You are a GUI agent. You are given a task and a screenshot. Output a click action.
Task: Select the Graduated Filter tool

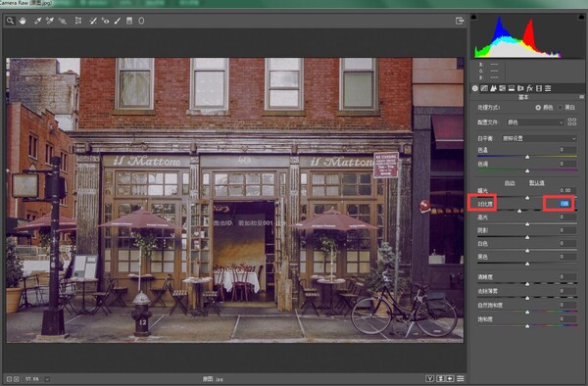129,21
